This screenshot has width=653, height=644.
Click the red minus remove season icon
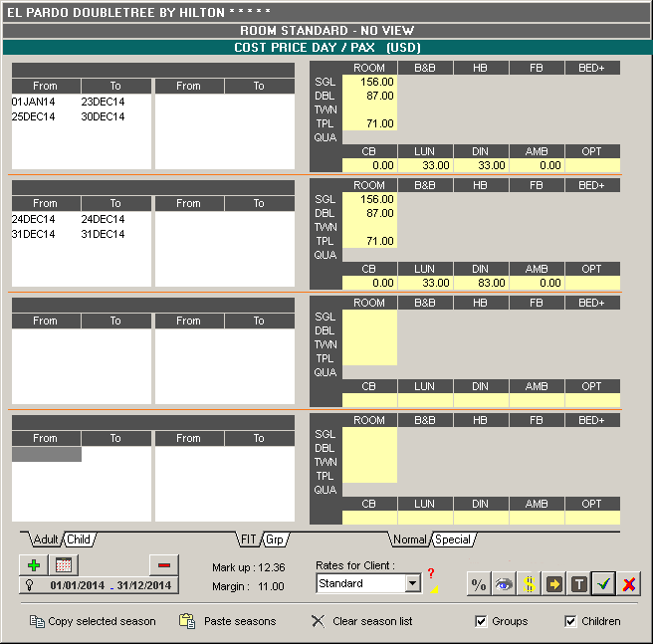coord(164,565)
